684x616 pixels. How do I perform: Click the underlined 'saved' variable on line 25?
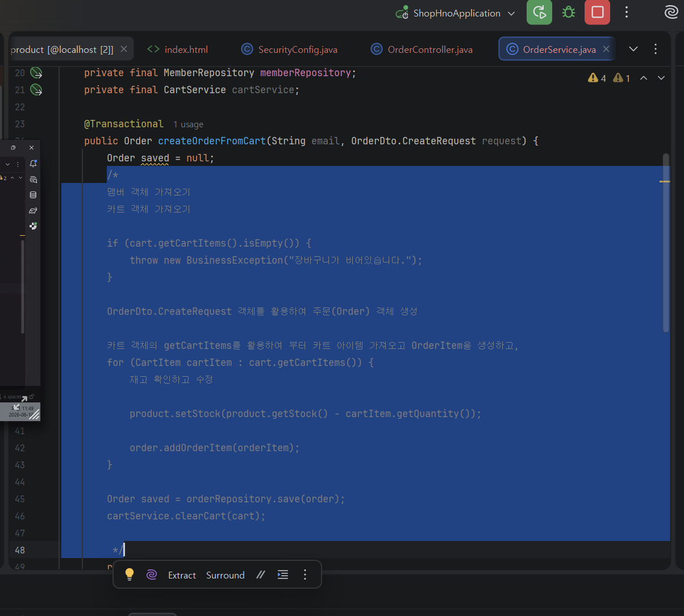click(x=155, y=158)
